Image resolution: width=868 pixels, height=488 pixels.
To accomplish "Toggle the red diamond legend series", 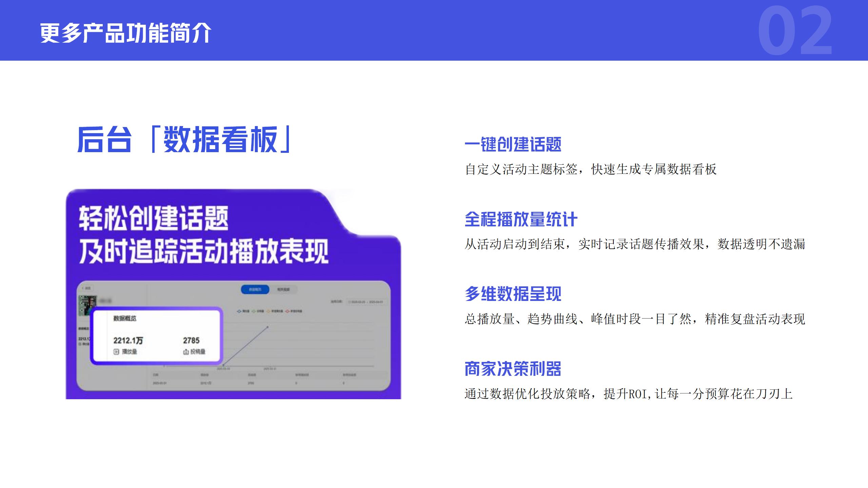I will coord(287,311).
